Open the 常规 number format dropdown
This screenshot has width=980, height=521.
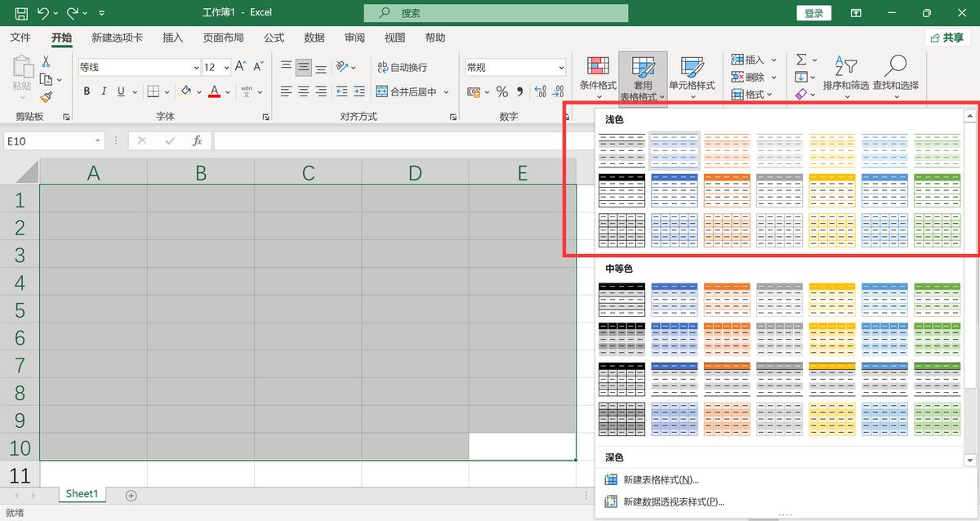point(561,67)
